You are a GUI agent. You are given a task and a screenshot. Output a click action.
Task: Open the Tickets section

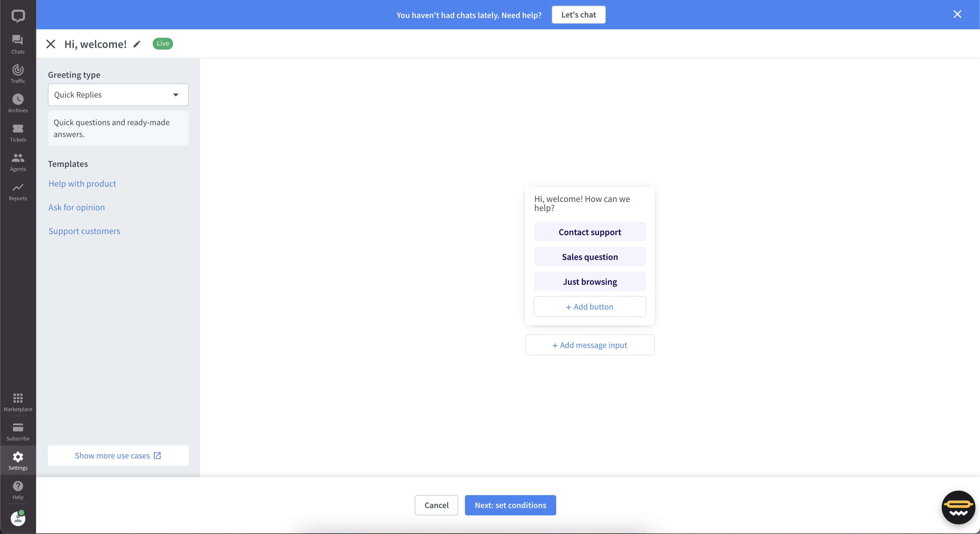[x=18, y=133]
